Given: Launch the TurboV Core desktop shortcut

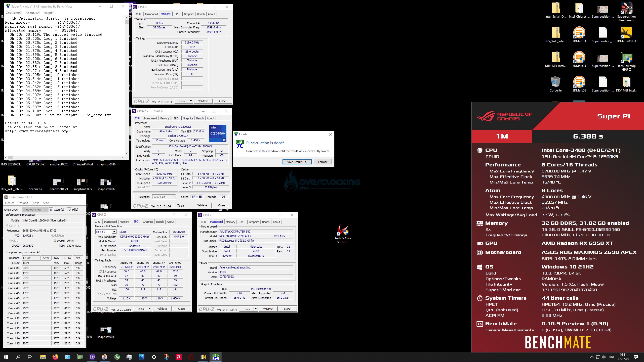Looking at the screenshot, I should pyautogui.click(x=343, y=234).
